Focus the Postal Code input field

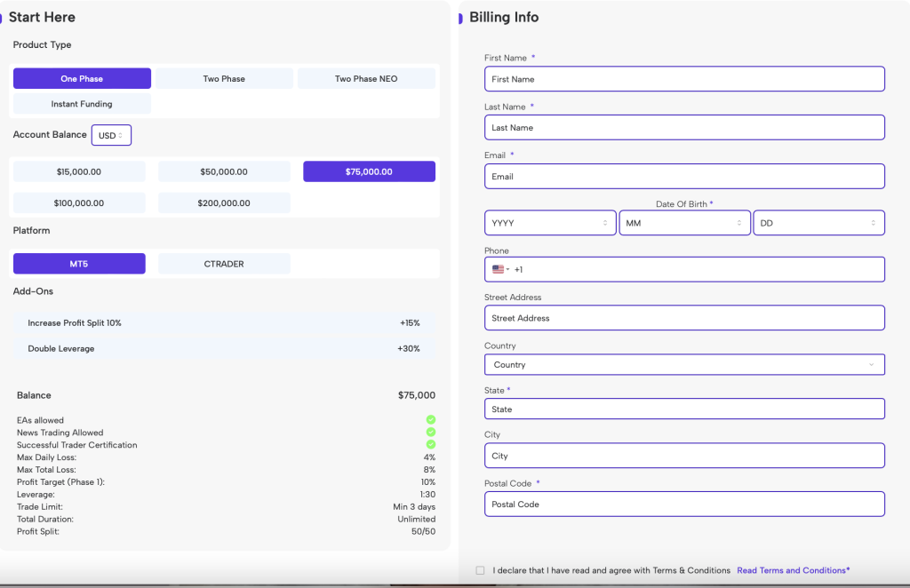(x=684, y=505)
